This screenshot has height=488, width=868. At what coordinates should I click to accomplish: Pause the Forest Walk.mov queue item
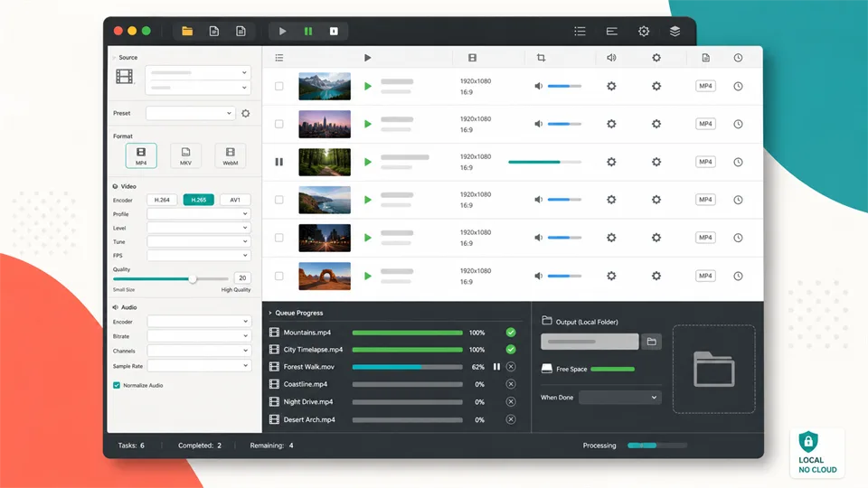point(496,366)
